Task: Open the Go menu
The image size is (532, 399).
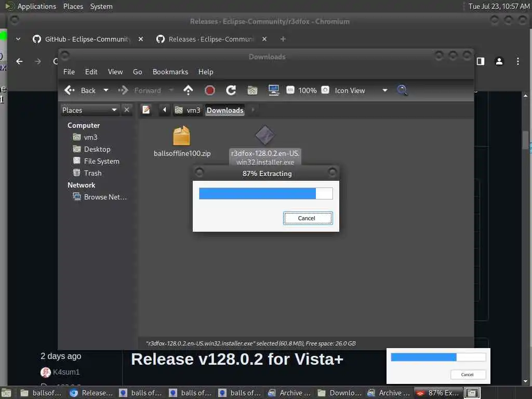Action: 137,72
